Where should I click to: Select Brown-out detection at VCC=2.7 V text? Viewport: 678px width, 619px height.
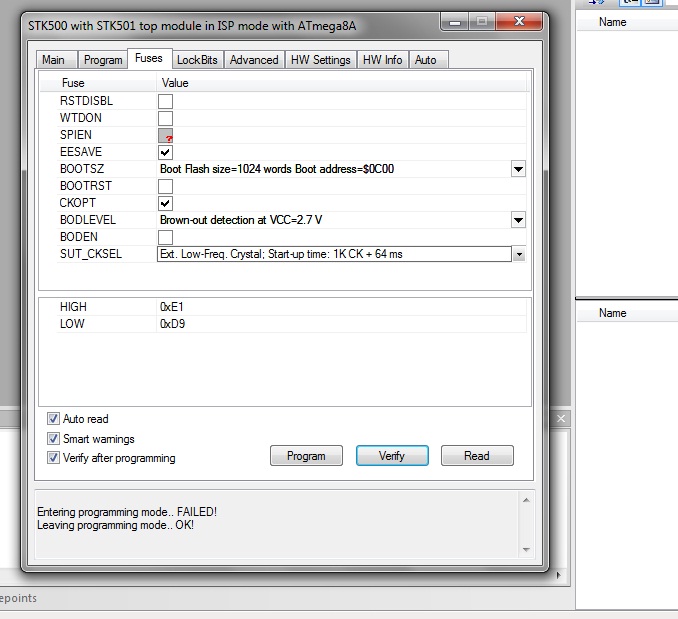tap(241, 220)
